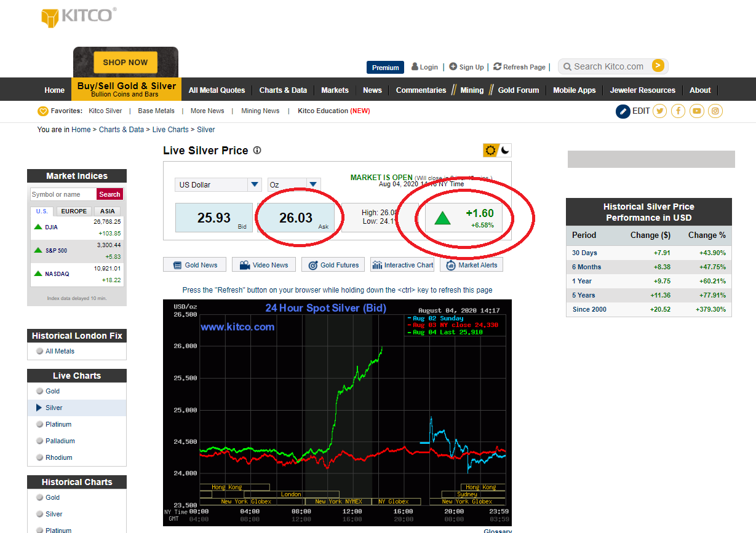Click NASDAQ green up arrow
This screenshot has height=533, width=756.
coord(38,274)
